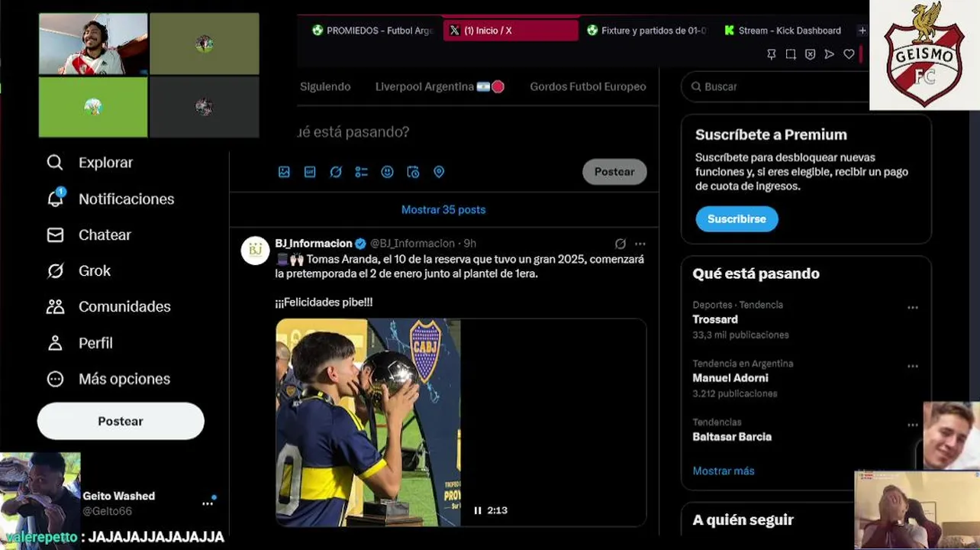Open the Notificaciones bell icon
This screenshot has width=980, height=550.
click(55, 198)
